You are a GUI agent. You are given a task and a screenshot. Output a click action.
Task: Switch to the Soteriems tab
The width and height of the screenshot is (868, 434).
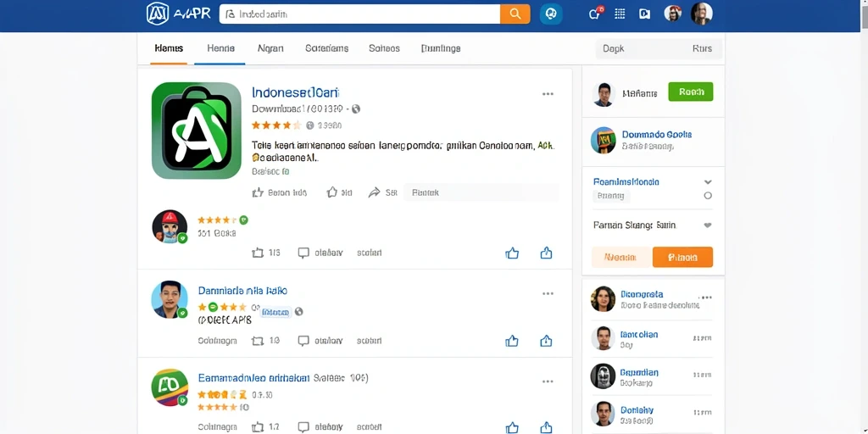326,48
